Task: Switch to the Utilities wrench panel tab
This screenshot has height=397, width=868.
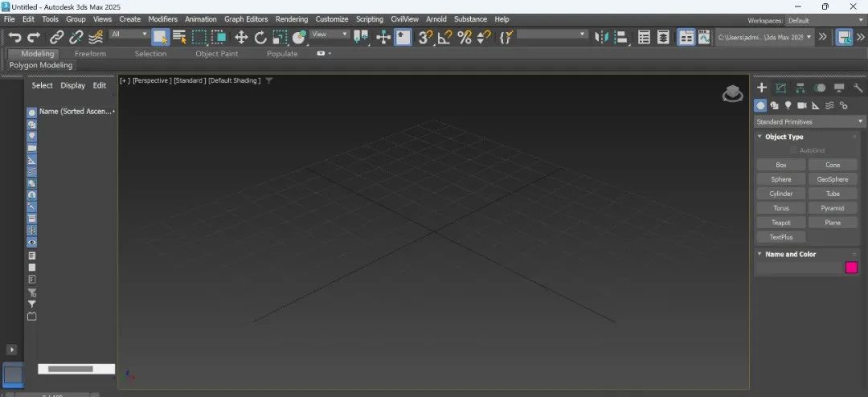Action: coord(858,88)
